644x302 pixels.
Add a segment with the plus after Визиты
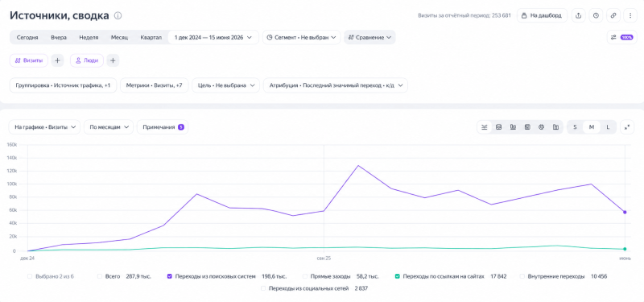click(57, 60)
